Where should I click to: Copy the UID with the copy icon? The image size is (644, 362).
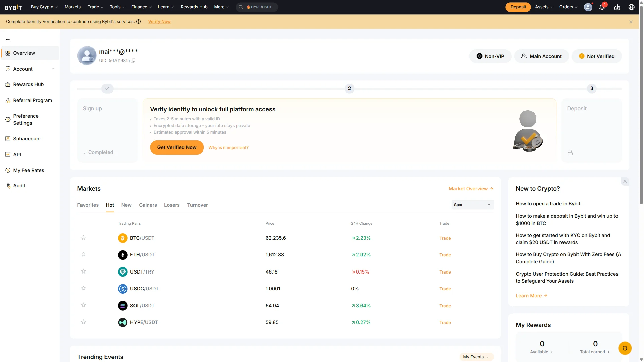point(133,61)
